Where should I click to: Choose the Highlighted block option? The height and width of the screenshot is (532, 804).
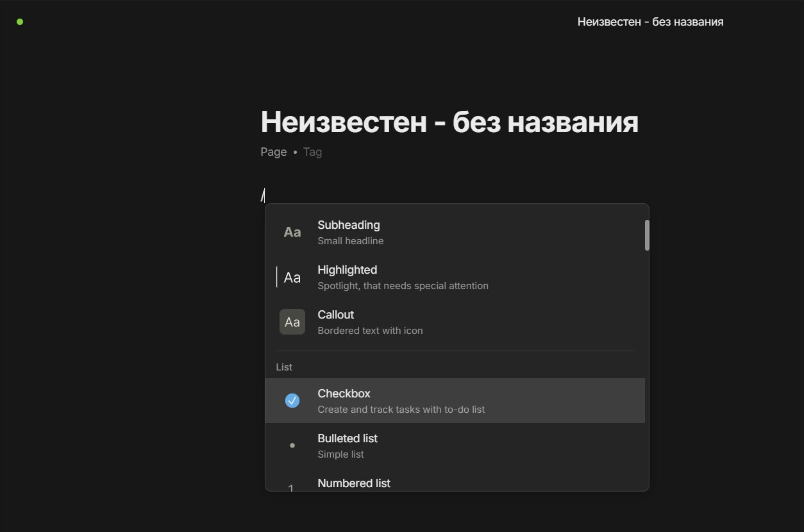click(x=455, y=277)
